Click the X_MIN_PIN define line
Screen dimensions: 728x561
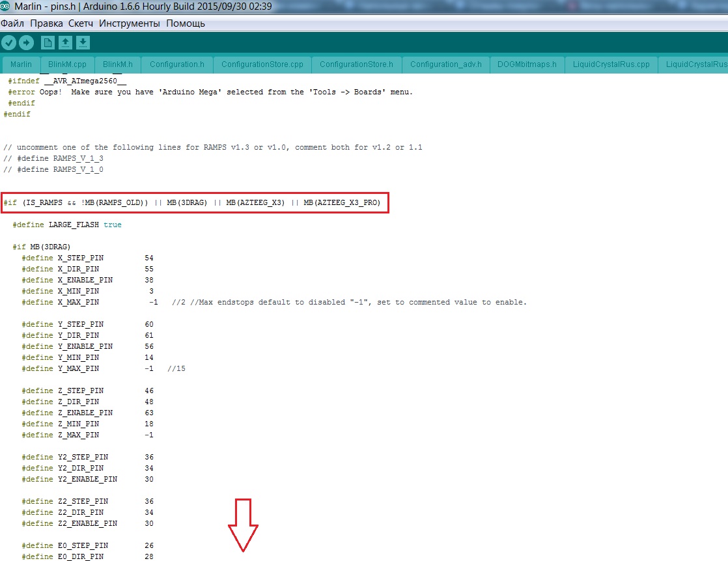[87, 292]
